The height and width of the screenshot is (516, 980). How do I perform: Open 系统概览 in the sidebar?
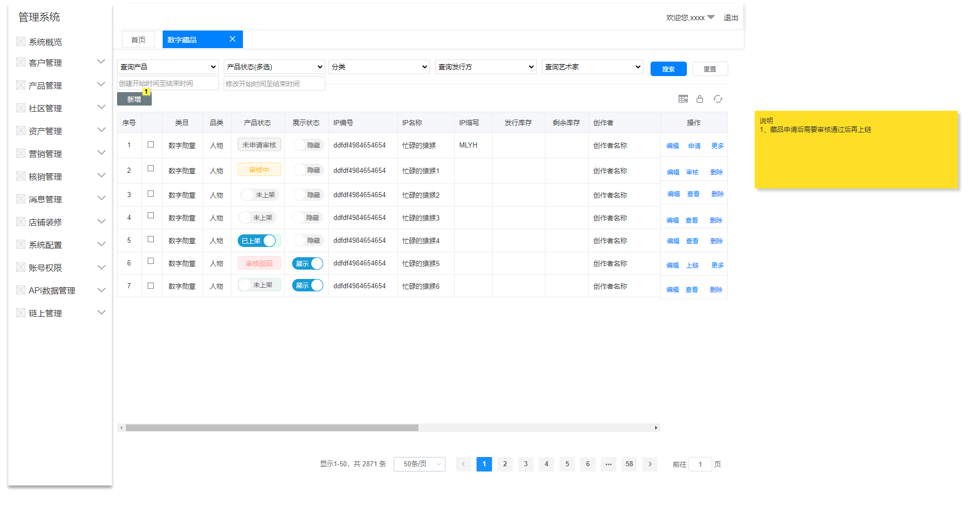(45, 42)
